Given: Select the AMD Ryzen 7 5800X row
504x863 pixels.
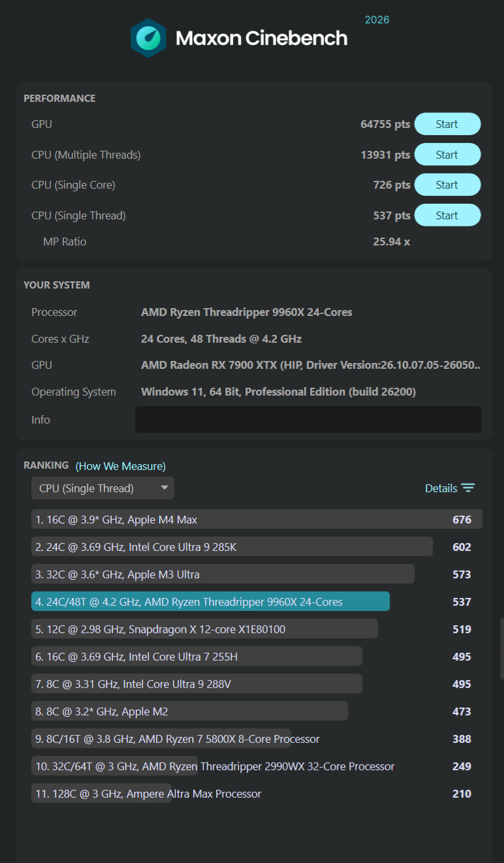Looking at the screenshot, I should pos(257,739).
